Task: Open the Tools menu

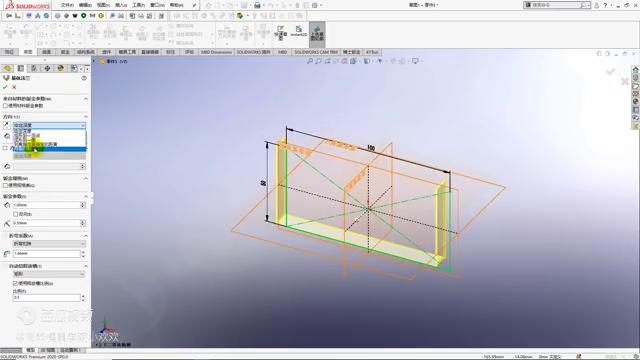Action: point(139,5)
